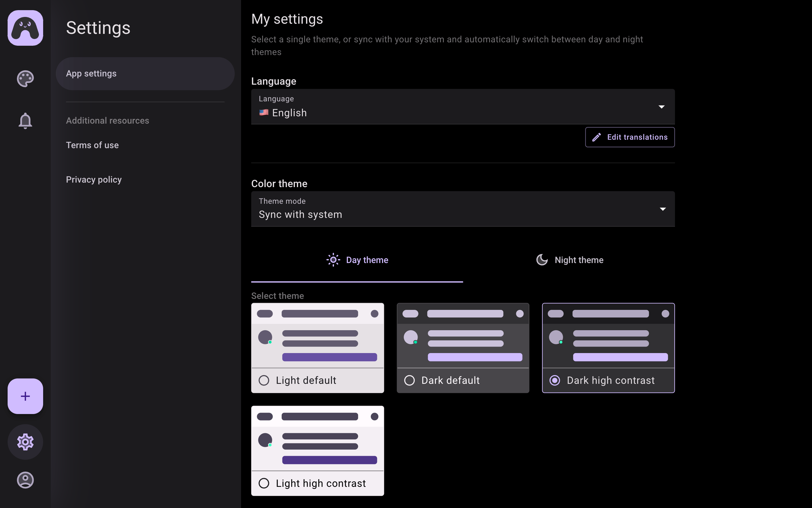Click the sun icon on Day theme
Image resolution: width=812 pixels, height=508 pixels.
[x=333, y=260]
